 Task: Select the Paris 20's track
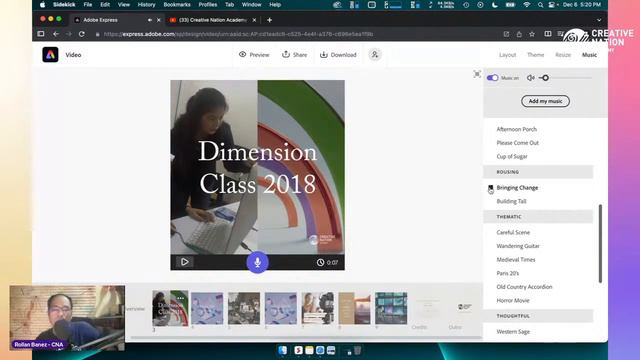tap(507, 273)
